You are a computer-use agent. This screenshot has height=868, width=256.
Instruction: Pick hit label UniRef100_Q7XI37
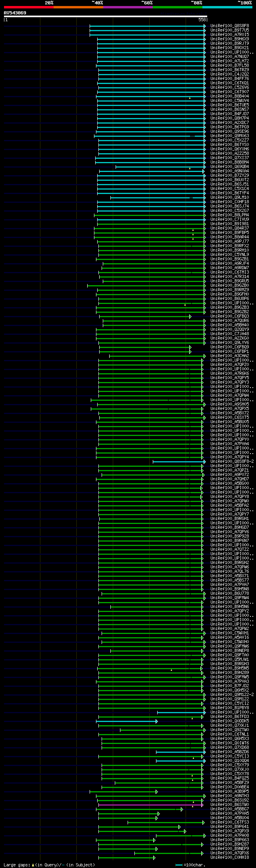tap(230, 158)
